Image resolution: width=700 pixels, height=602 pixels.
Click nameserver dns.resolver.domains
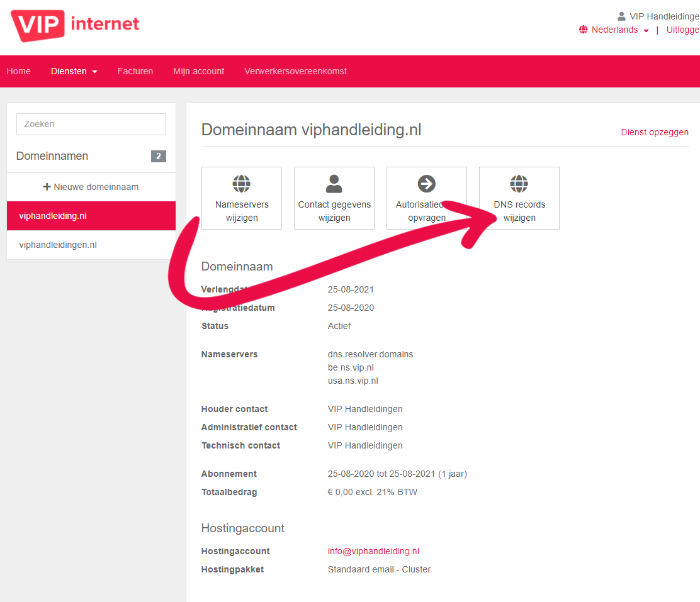pos(371,354)
